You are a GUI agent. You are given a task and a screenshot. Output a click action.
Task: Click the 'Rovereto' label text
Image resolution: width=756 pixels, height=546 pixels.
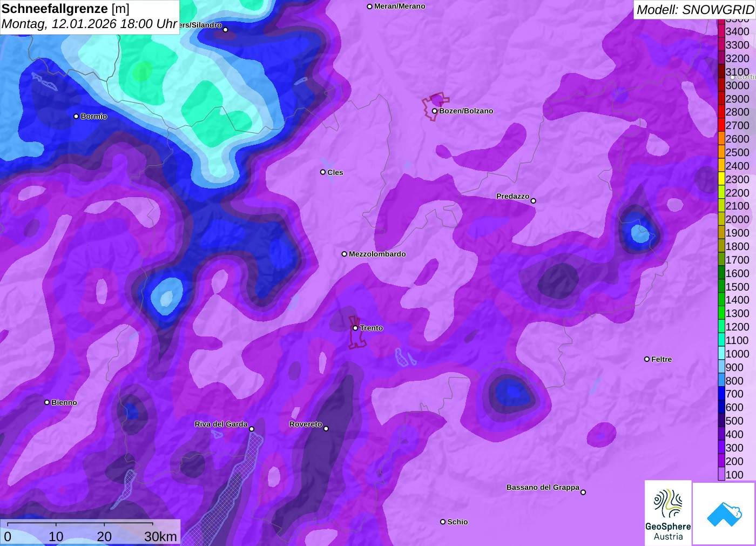pos(306,424)
